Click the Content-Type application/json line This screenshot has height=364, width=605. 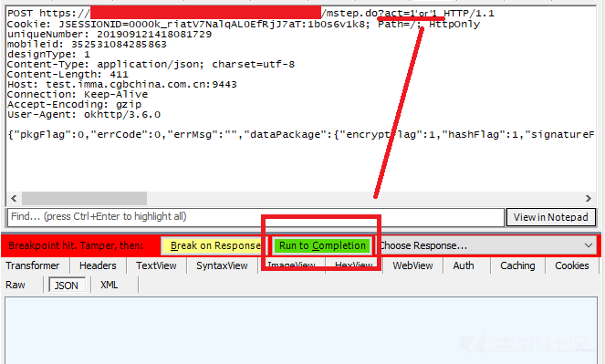[151, 65]
